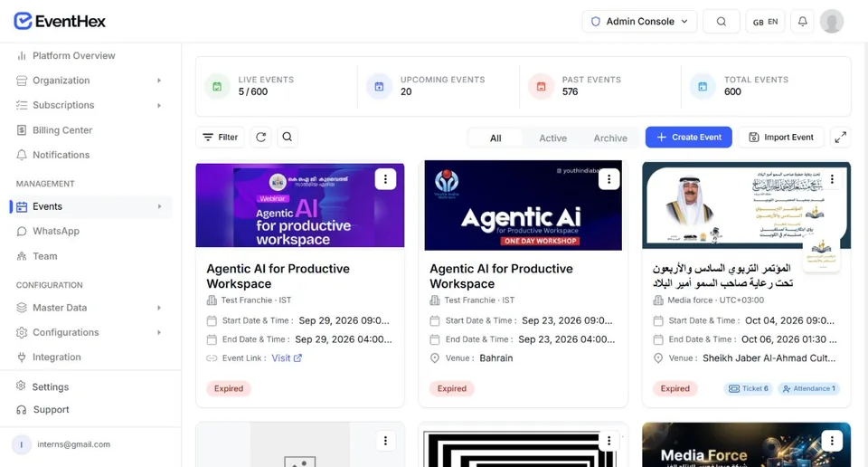The height and width of the screenshot is (467, 868).
Task: Open options menu on black-white pattern card
Action: click(x=609, y=441)
